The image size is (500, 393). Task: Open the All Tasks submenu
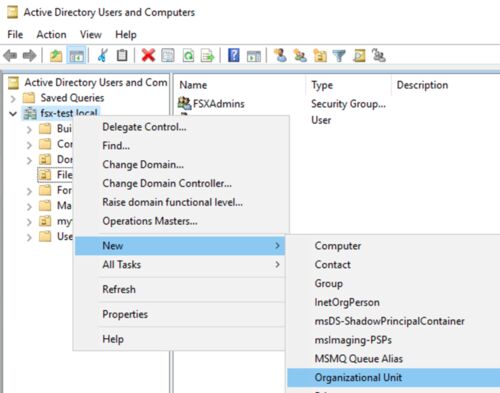point(180,264)
